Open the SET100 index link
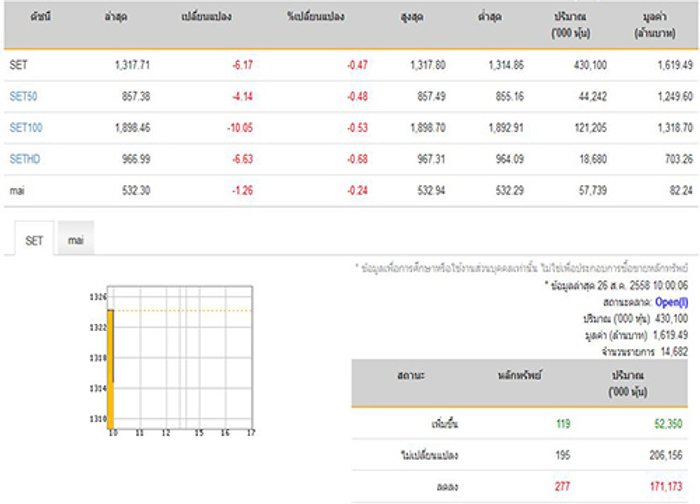 point(26,128)
